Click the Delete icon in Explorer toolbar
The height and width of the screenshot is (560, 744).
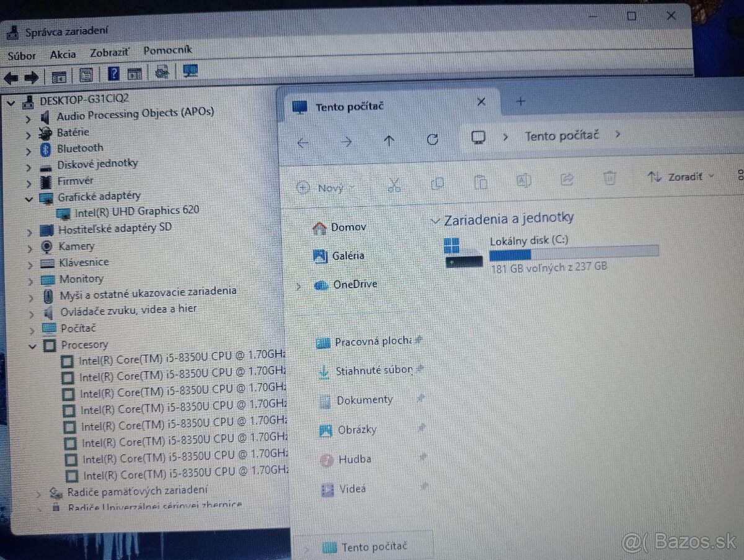click(609, 177)
